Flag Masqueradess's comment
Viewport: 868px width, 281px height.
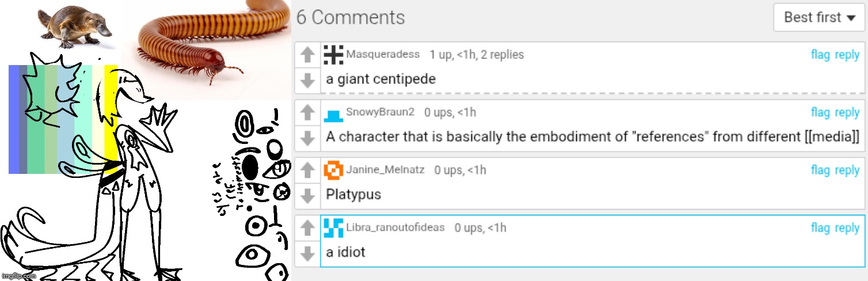click(820, 55)
